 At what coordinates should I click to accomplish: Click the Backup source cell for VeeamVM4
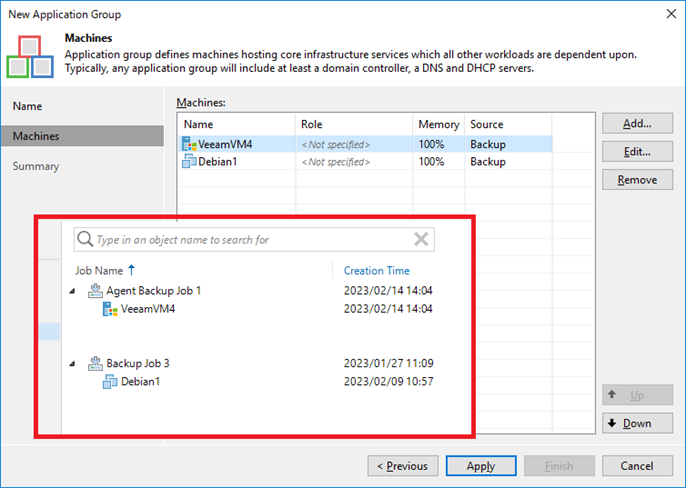[488, 144]
